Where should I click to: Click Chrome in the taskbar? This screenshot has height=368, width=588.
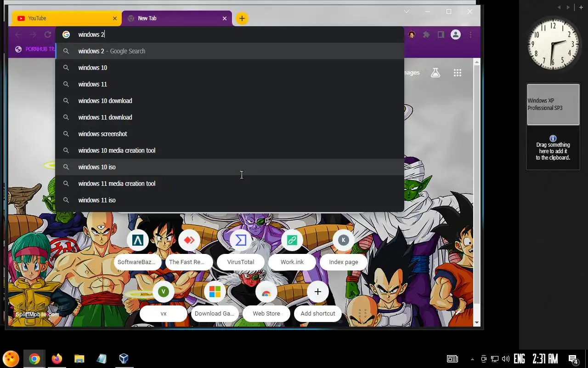coord(34,359)
